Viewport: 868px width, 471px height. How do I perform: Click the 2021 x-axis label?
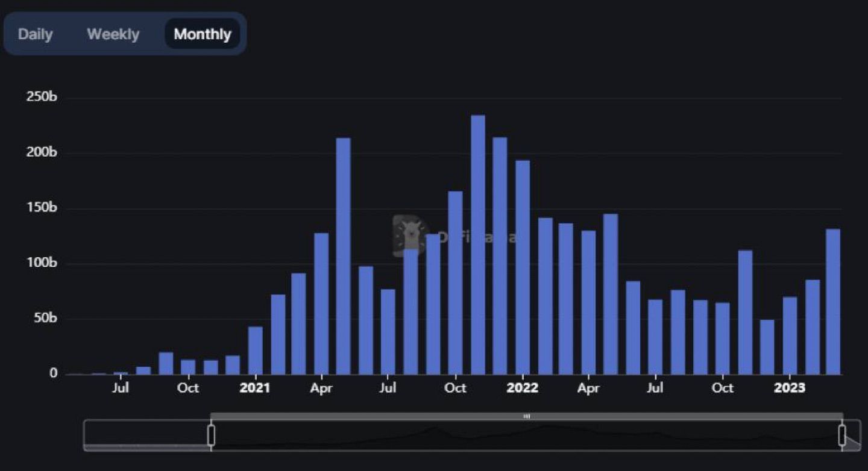pyautogui.click(x=255, y=388)
